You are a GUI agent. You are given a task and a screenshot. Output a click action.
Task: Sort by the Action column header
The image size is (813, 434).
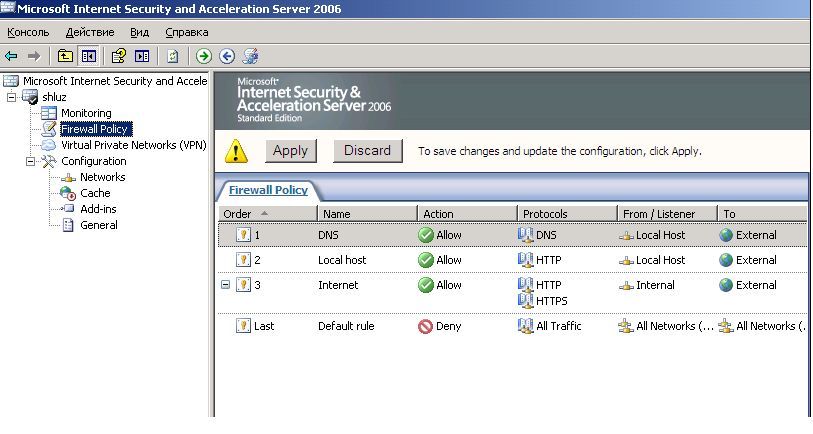(x=467, y=214)
